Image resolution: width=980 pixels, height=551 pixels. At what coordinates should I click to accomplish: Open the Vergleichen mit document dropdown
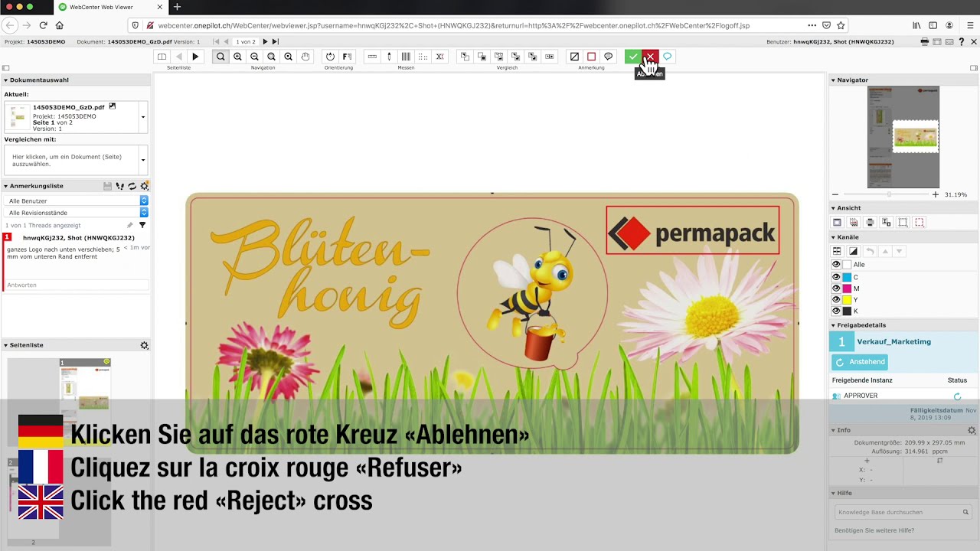pyautogui.click(x=143, y=160)
